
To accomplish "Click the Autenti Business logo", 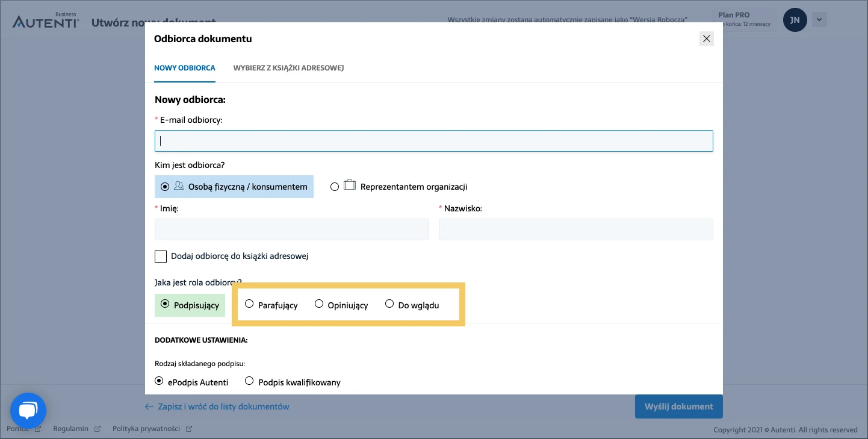I will (46, 22).
